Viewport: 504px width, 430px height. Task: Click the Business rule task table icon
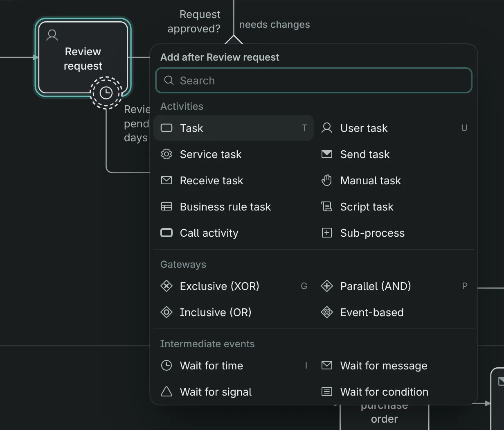coord(166,206)
